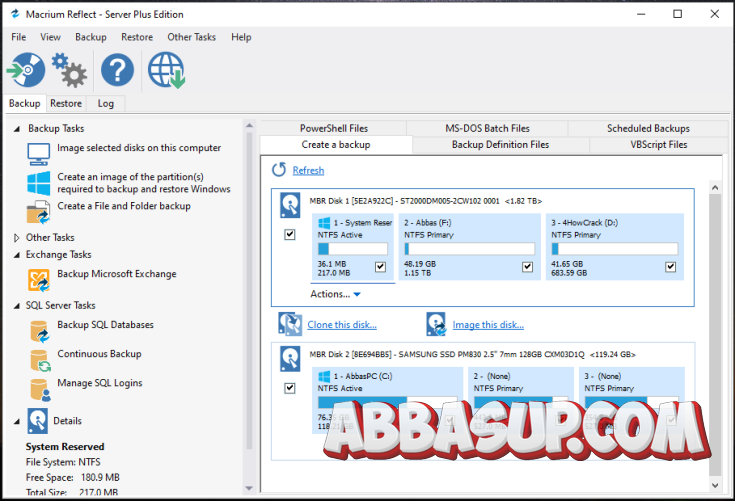Click the Continuous Backup icon
The width and height of the screenshot is (735, 501).
40,360
